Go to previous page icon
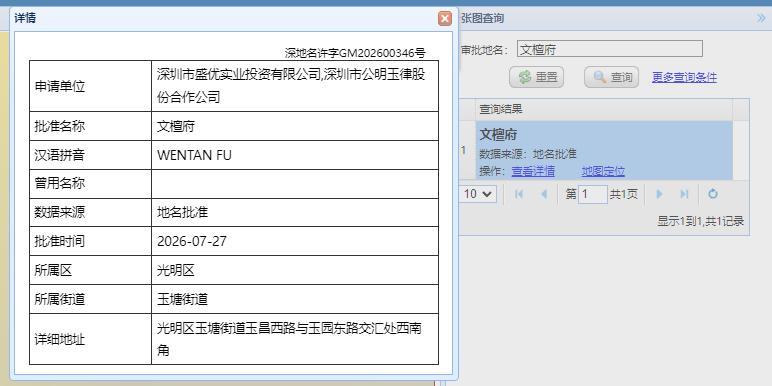Viewport: 772px width, 386px height. [544, 194]
